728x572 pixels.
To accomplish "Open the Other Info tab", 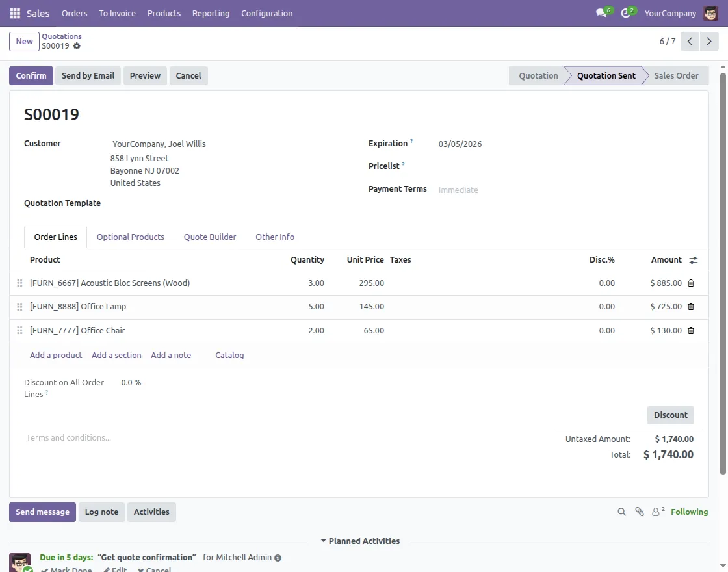I will (x=274, y=237).
